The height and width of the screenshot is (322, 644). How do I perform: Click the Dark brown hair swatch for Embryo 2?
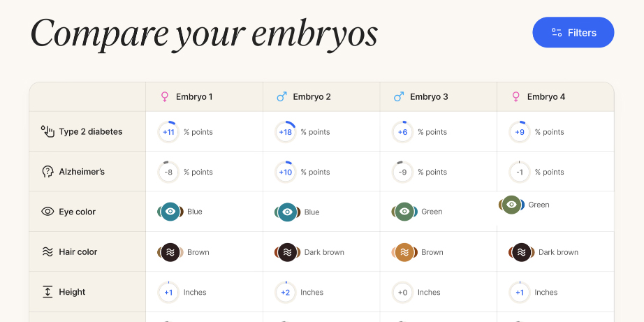pyautogui.click(x=288, y=252)
